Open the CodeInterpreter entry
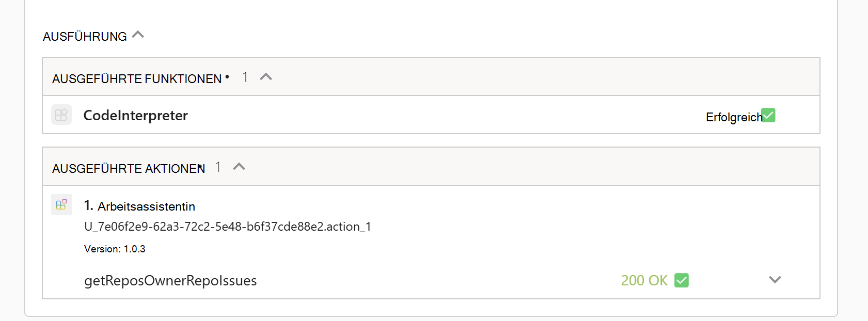 pos(136,115)
